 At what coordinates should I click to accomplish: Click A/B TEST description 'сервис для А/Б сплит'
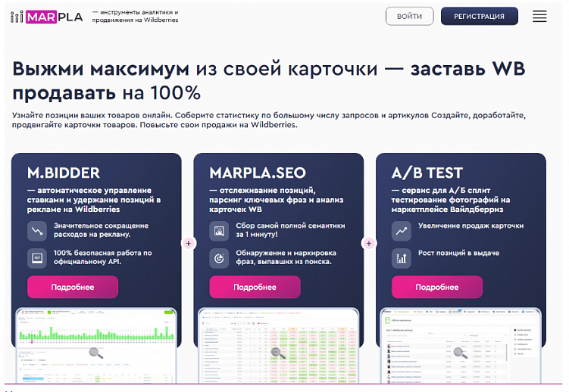(x=451, y=200)
